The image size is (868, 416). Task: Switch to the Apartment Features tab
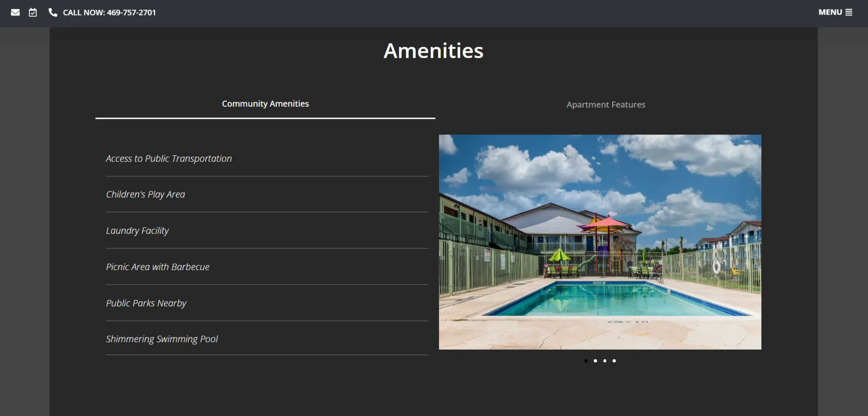pos(606,105)
